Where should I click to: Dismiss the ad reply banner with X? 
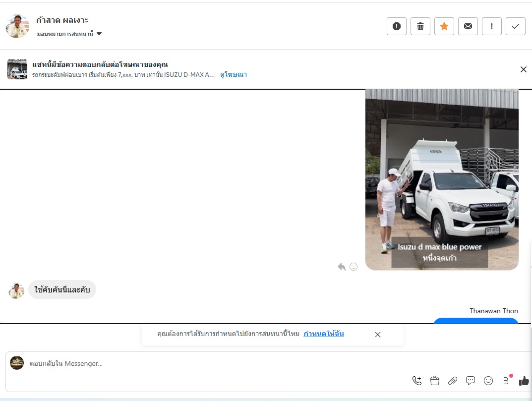pos(523,69)
